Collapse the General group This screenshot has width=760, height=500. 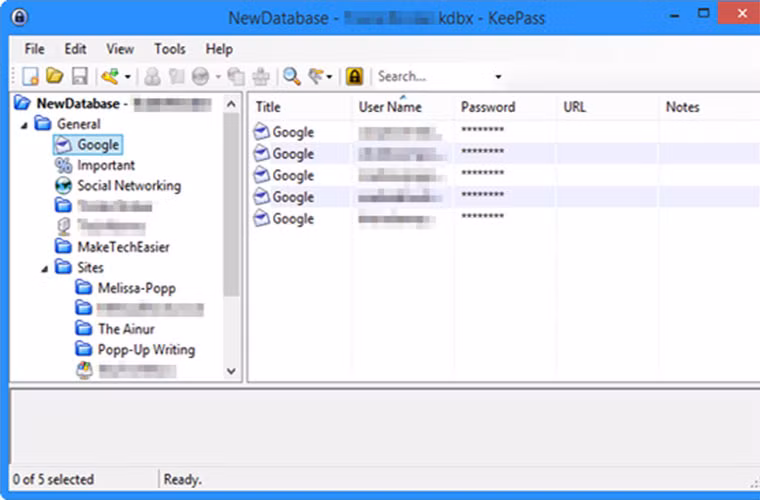pyautogui.click(x=24, y=125)
